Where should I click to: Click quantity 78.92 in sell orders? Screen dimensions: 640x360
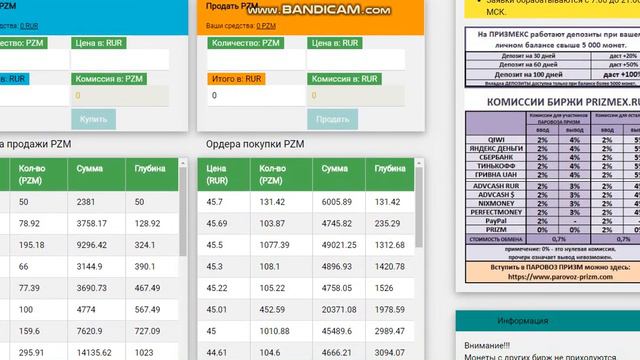tap(29, 224)
